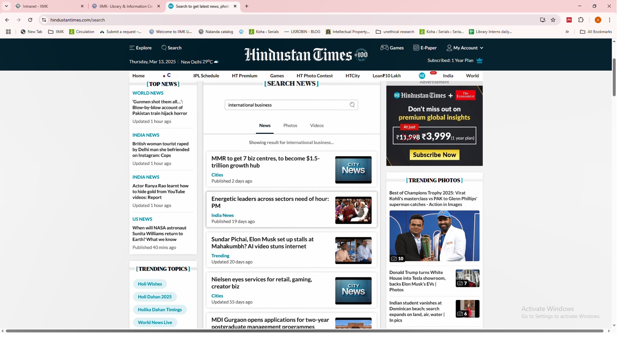Open the tab search dropdown arrow

[x=6, y=6]
